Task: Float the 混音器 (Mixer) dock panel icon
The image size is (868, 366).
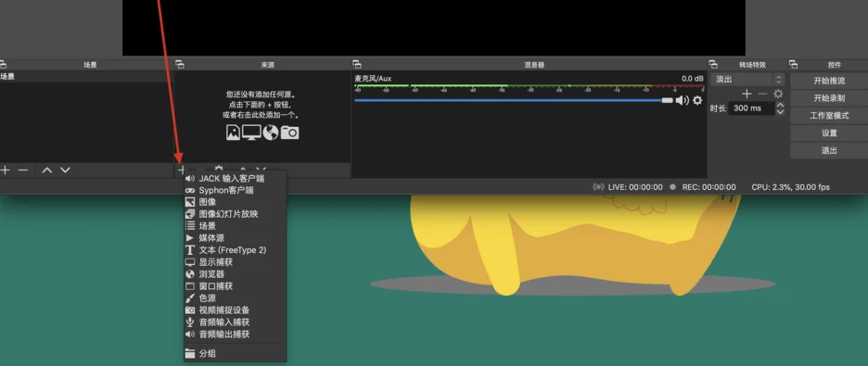Action: click(x=356, y=65)
